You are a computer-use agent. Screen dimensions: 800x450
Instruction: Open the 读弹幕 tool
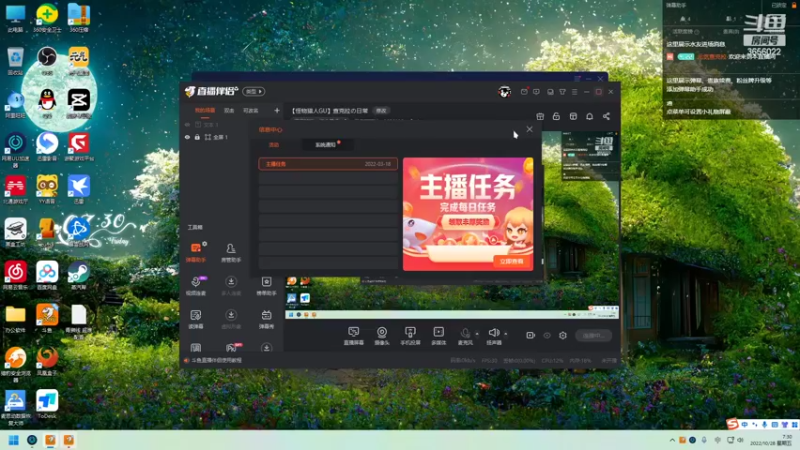coord(195,319)
